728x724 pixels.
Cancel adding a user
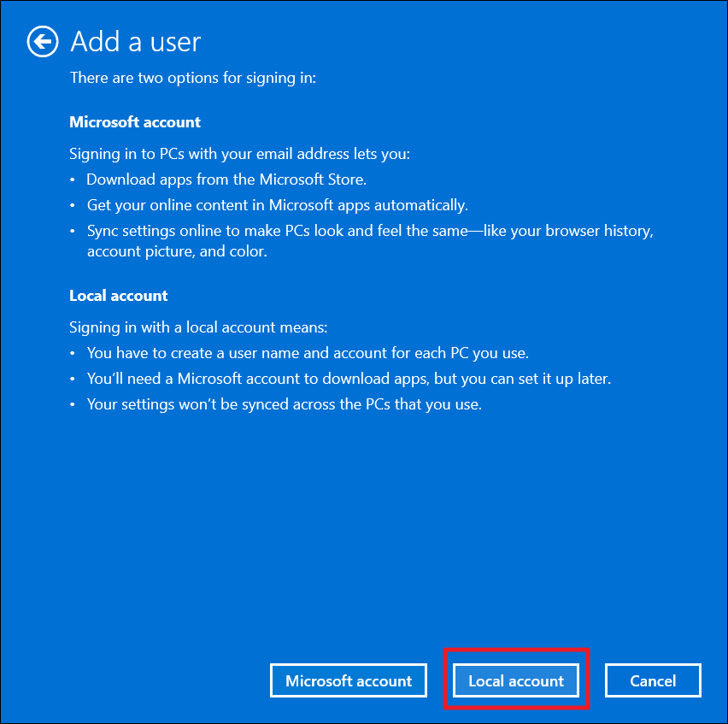coord(653,680)
